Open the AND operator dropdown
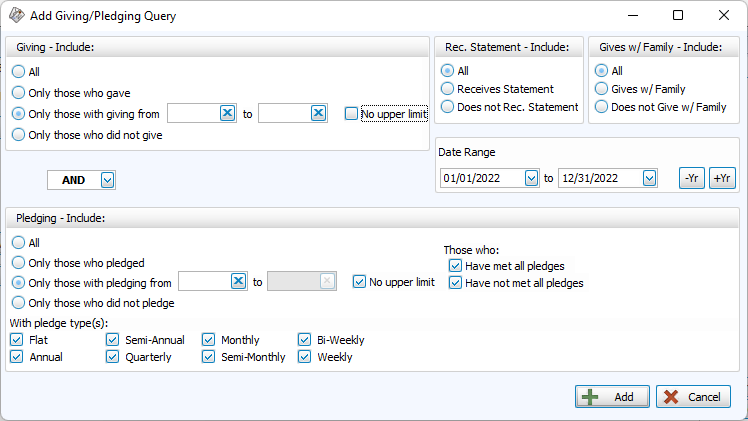Viewport: 748px width, 421px height. (108, 180)
